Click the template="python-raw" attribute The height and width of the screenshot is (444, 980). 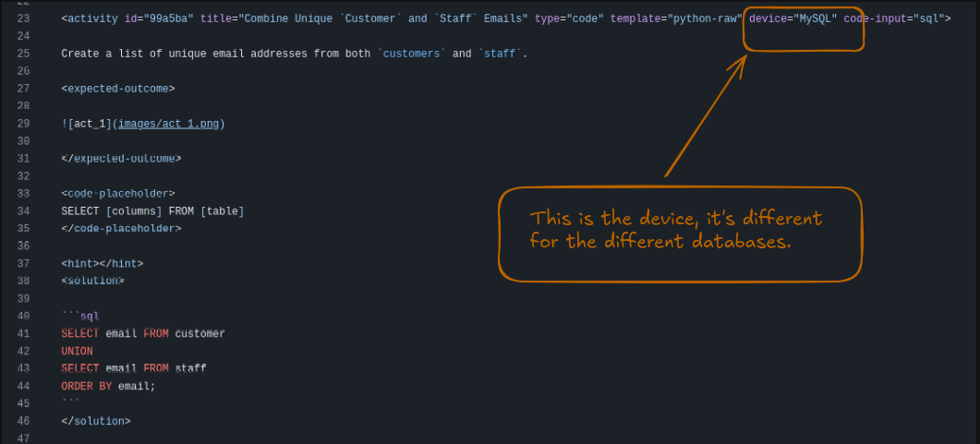(x=676, y=18)
